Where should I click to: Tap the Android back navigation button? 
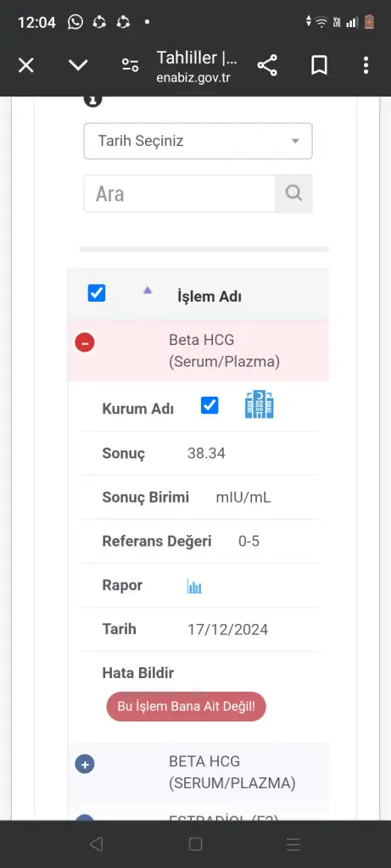click(97, 843)
